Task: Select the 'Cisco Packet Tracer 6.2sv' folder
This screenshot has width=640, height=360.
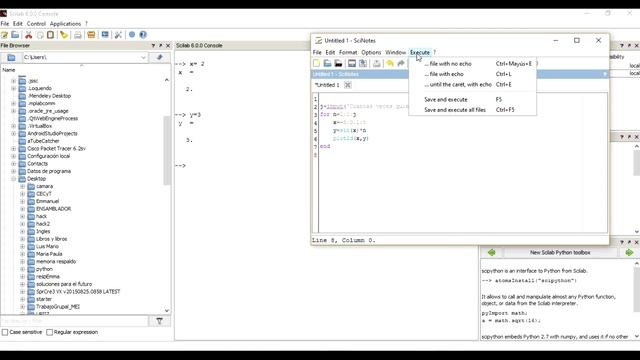Action: tap(57, 149)
